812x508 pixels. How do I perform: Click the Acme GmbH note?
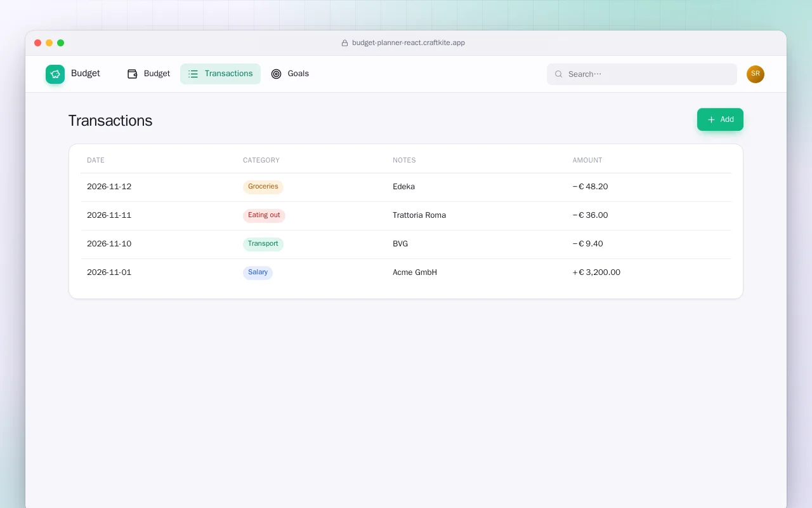tap(415, 272)
